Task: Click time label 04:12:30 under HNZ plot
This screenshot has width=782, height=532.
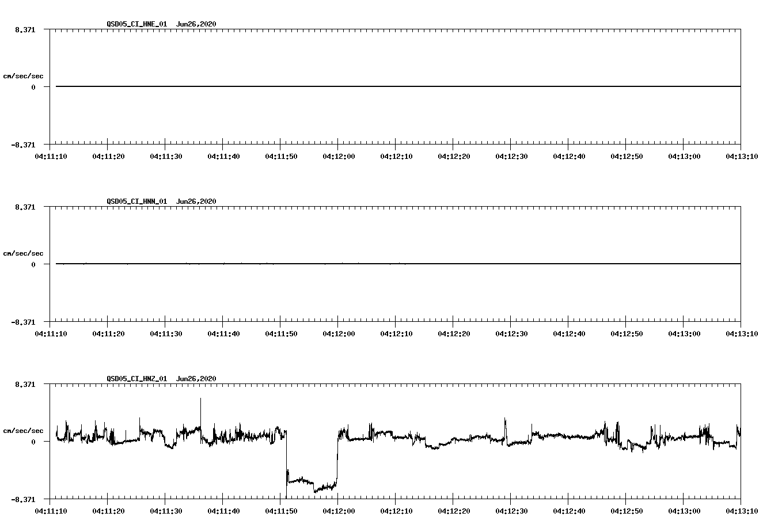Action: point(511,511)
